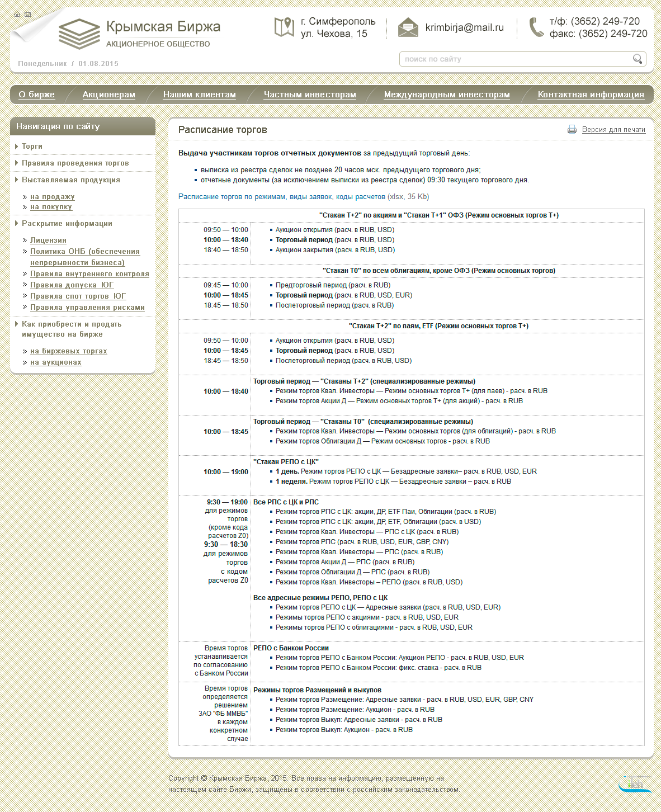The image size is (661, 812).
Task: Click the developer logo in the footer
Action: 635,784
